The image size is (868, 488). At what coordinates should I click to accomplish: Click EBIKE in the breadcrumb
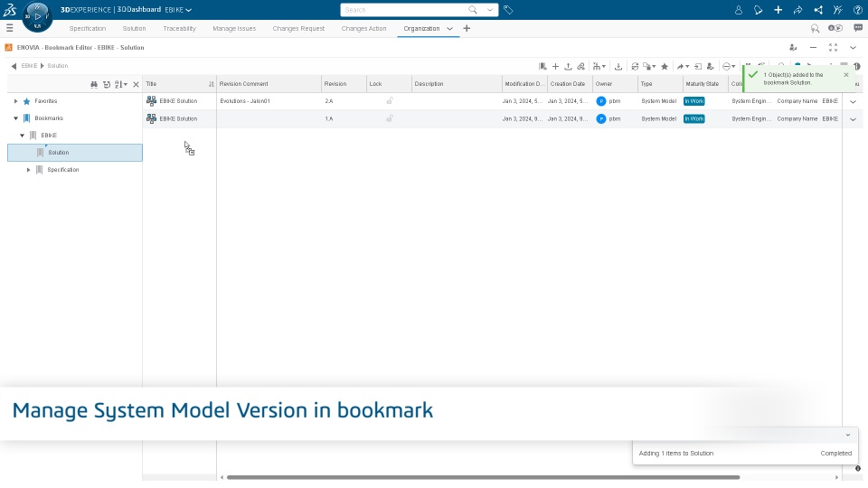[x=29, y=66]
